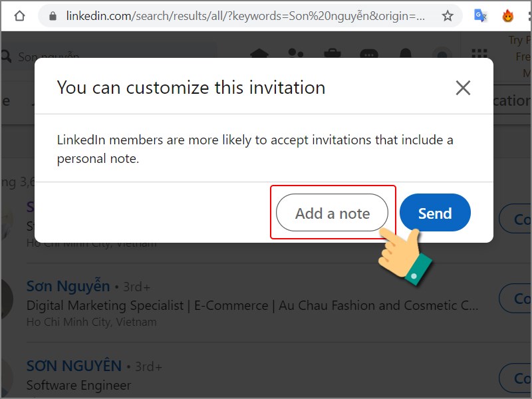Open LinkedIn Home icon in nav bar
This screenshot has height=399, width=532.
coord(259,53)
